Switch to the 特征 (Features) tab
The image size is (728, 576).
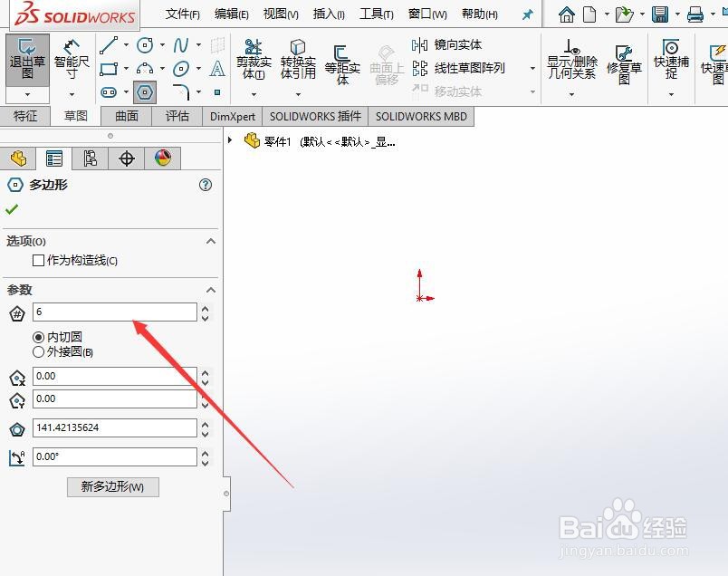pos(25,116)
